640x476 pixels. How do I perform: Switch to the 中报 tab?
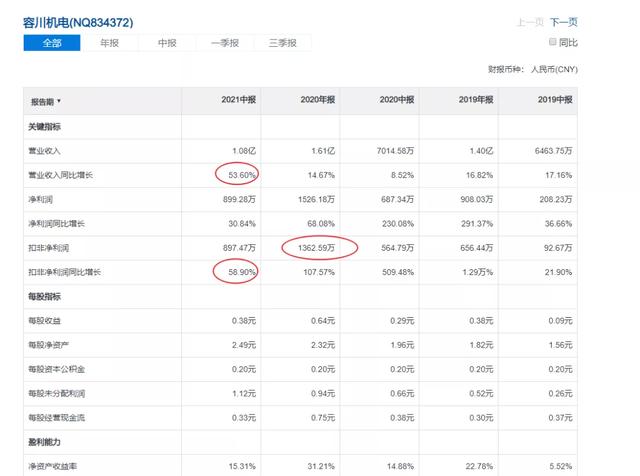click(x=167, y=43)
